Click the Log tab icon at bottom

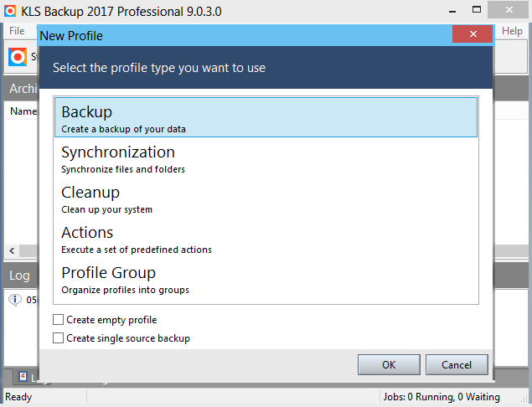[x=23, y=377]
